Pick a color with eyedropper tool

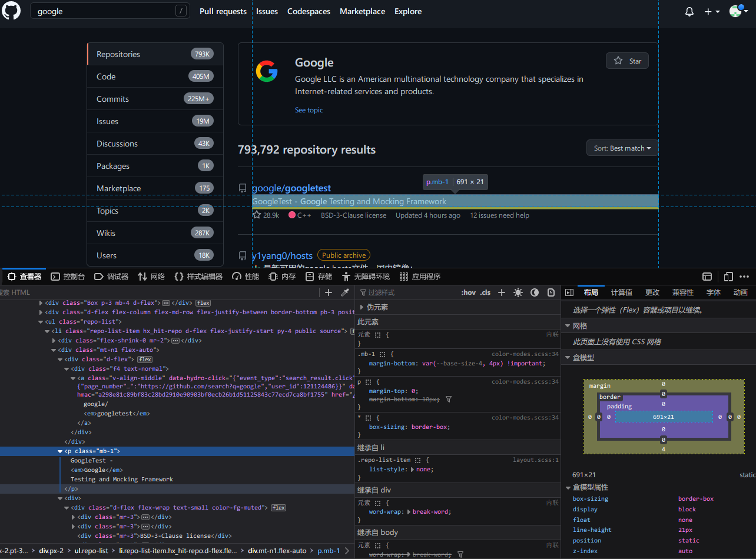(346, 292)
